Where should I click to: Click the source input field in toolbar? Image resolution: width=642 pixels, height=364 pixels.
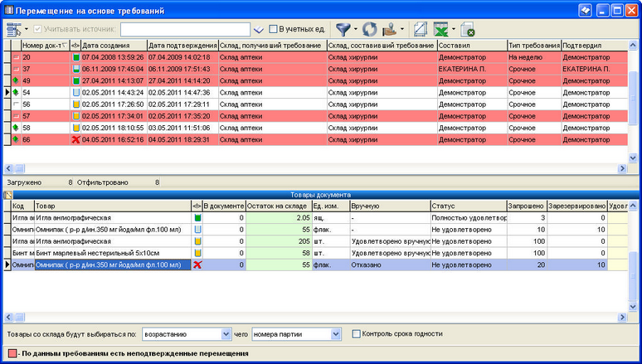coord(185,29)
